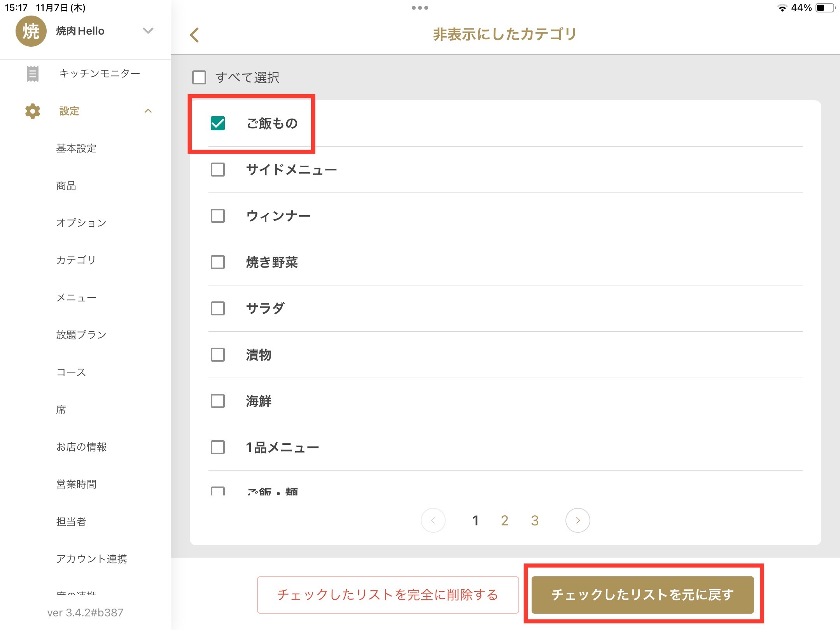
Task: Click the すべて選択 label
Action: click(247, 77)
